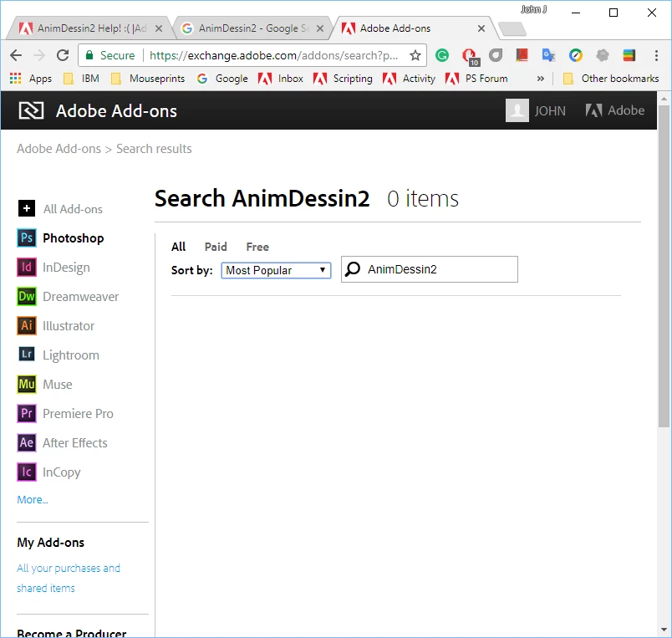Screen dimensions: 672x638
Task: Open the Google Translate extension icon
Action: click(548, 55)
